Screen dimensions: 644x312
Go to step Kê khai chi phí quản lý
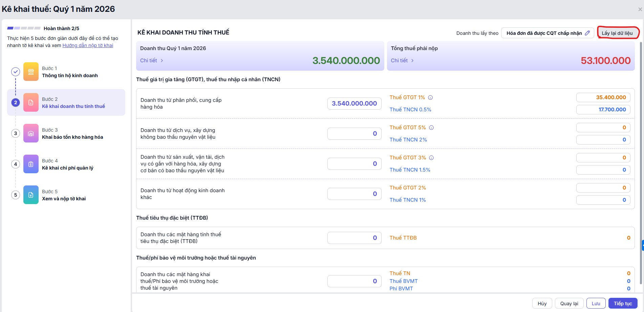pyautogui.click(x=68, y=168)
